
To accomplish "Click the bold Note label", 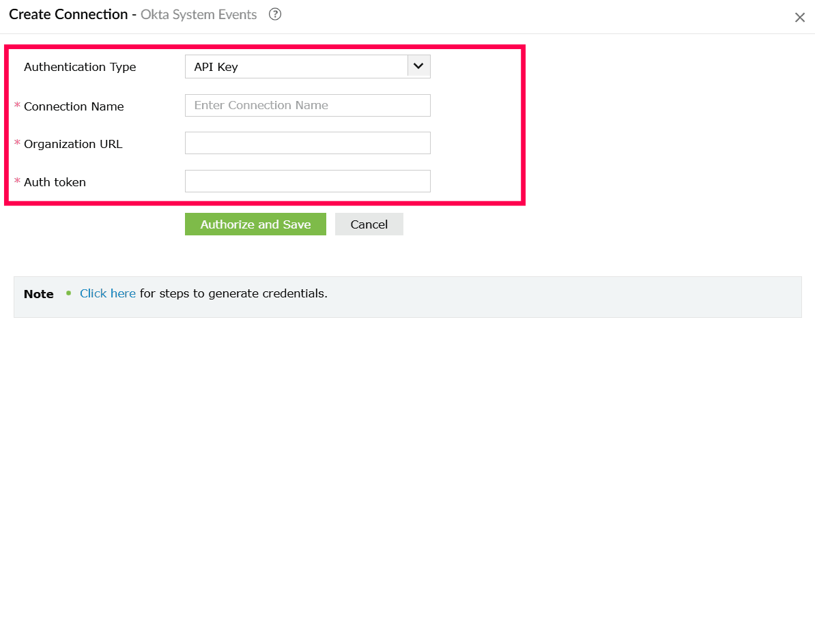I will tap(38, 294).
